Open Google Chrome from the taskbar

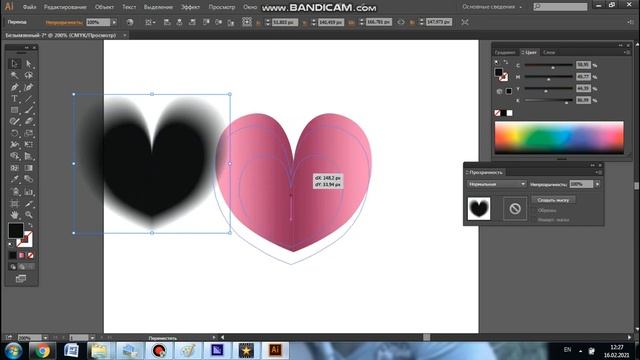click(42, 351)
